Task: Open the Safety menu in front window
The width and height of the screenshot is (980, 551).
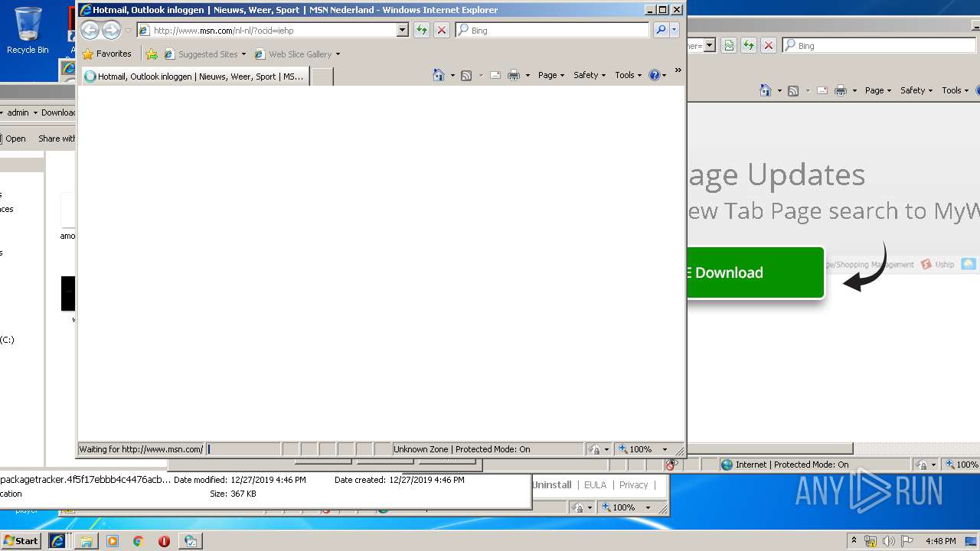Action: [x=589, y=75]
